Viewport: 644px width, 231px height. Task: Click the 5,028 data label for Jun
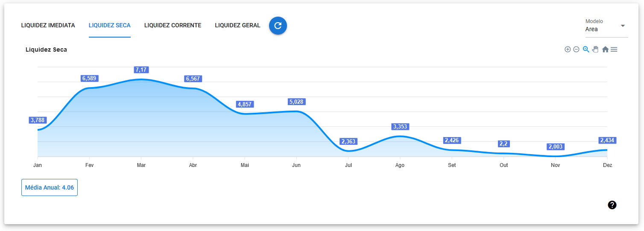coord(296,102)
